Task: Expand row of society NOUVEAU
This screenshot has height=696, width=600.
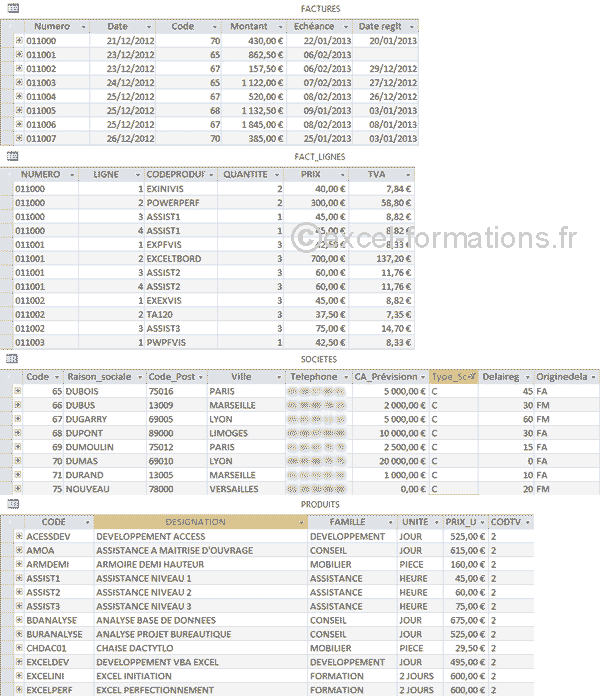Action: click(17, 488)
